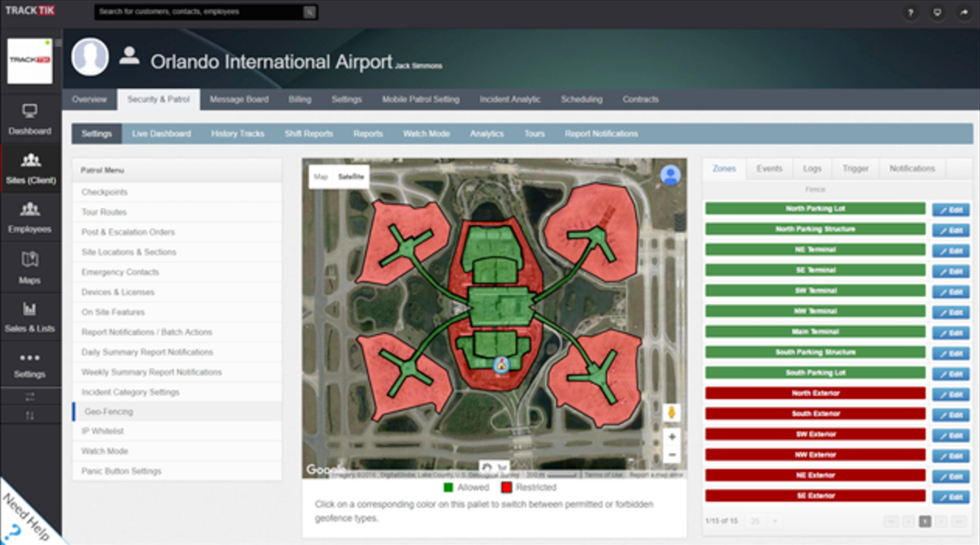Switch to the Live Dashboard subtab

coord(162,134)
